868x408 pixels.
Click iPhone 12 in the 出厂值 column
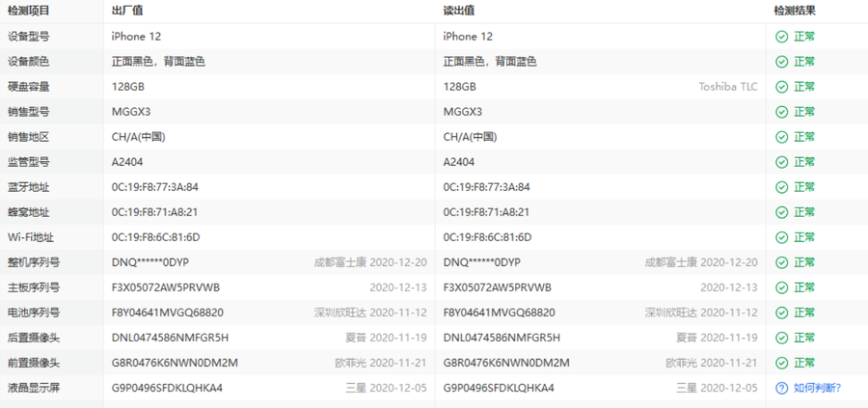pyautogui.click(x=136, y=37)
